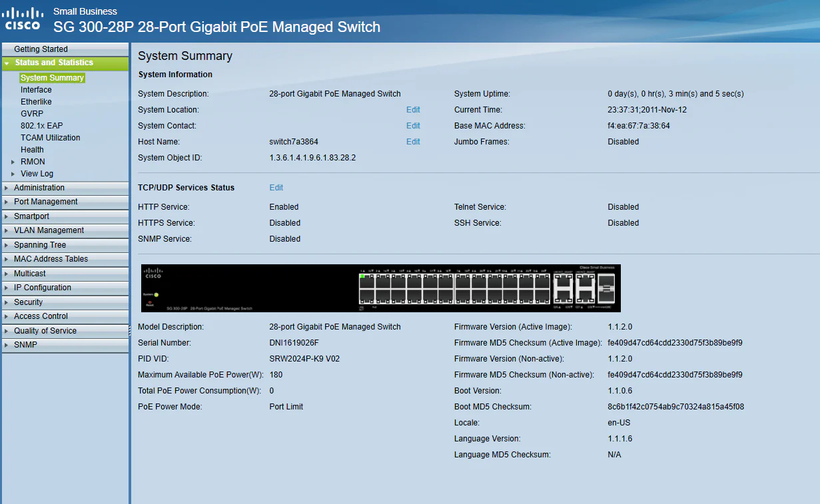Expand the Port Management menu arrow
This screenshot has width=820, height=504.
7,202
